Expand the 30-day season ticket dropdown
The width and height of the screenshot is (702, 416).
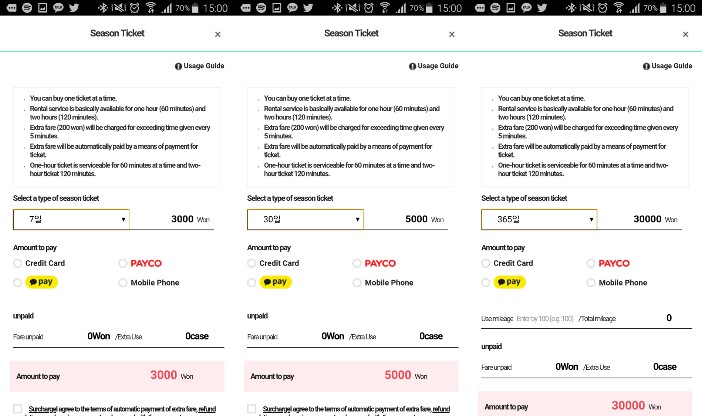[305, 219]
